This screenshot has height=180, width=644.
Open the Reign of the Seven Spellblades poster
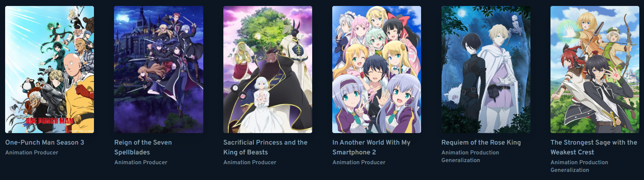point(158,70)
